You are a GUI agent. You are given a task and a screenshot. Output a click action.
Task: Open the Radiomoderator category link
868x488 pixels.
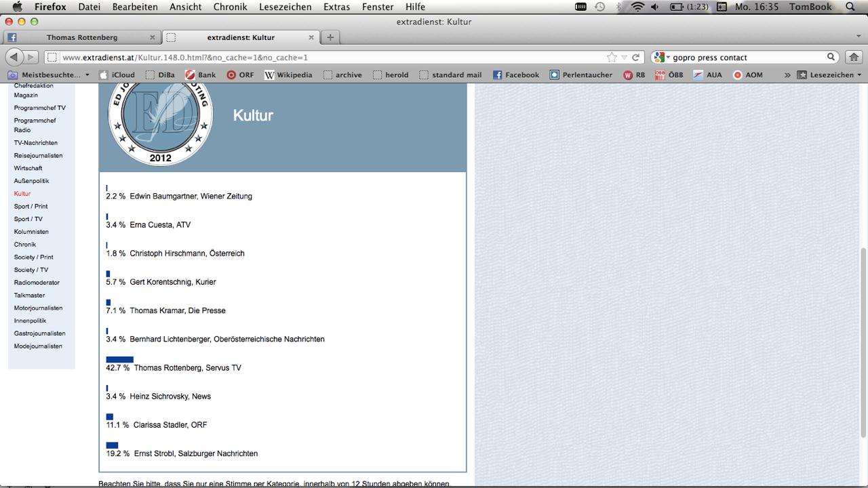[x=37, y=283]
